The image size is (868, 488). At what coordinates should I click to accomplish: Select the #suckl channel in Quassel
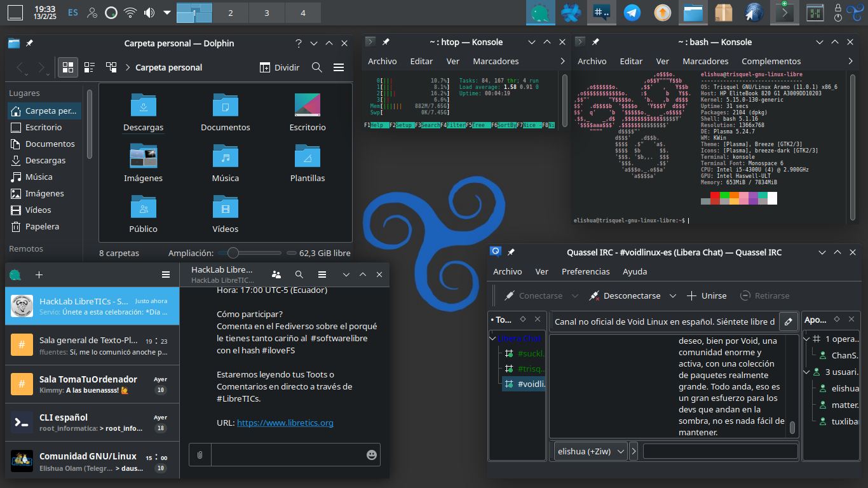(526, 353)
